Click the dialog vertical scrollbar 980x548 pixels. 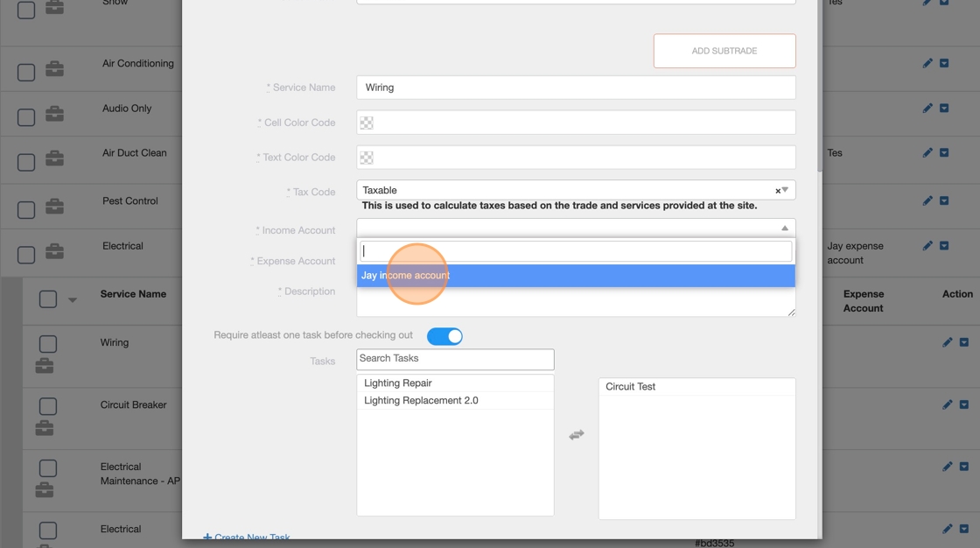click(x=819, y=86)
